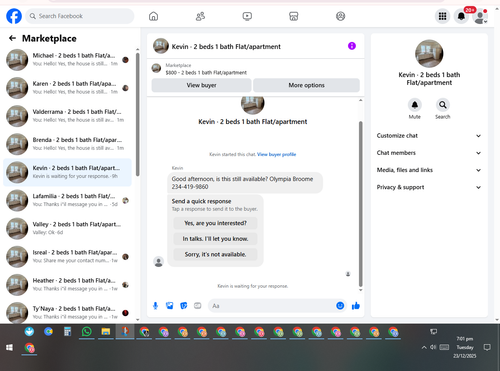Open the account profile menu

(480, 17)
